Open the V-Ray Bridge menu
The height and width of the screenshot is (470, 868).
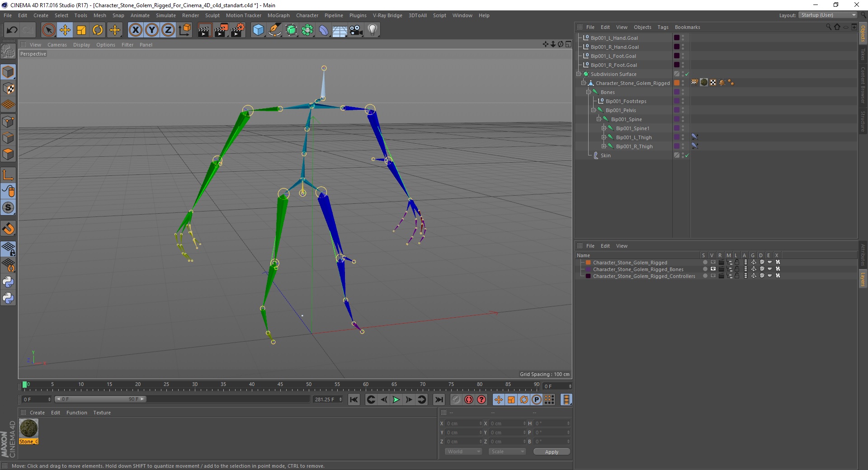coord(387,15)
